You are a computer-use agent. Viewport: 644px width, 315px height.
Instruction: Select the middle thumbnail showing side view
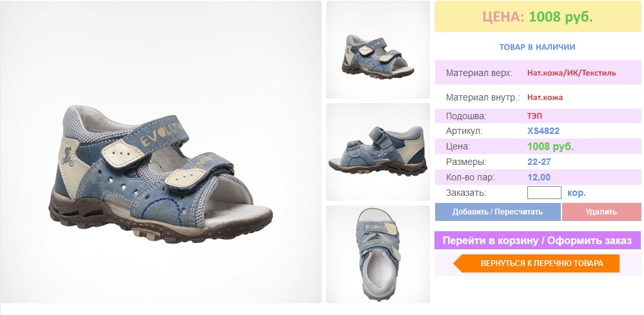pyautogui.click(x=378, y=152)
